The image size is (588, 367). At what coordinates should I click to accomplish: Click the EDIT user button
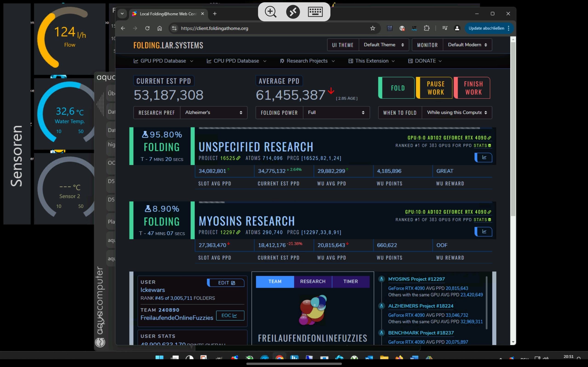pos(226,283)
